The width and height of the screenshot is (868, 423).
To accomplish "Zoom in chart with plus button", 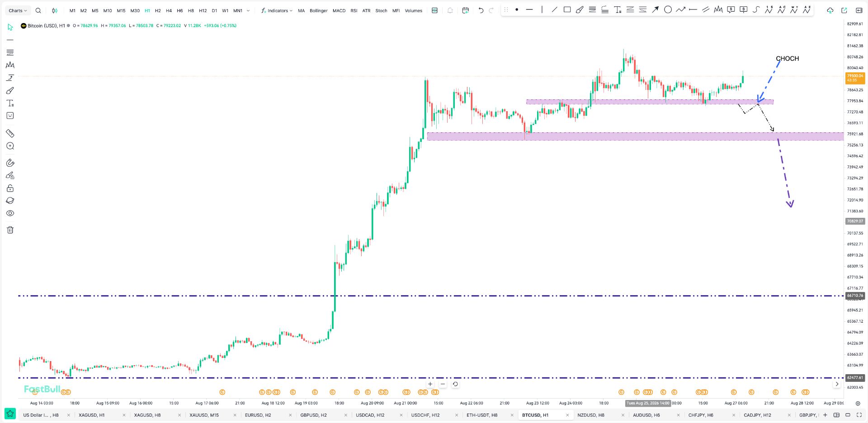I will tap(430, 384).
